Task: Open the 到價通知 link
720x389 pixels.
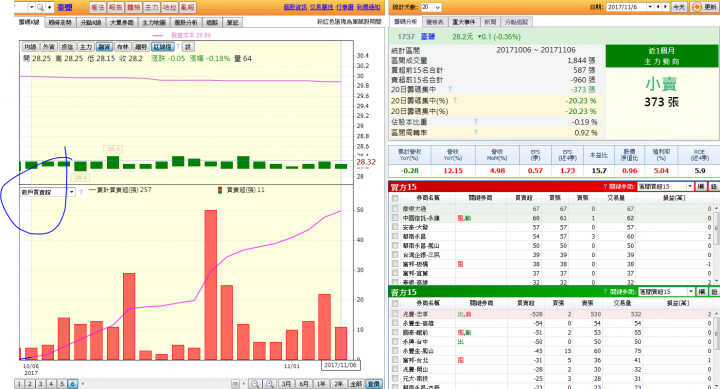Action: pos(368,7)
